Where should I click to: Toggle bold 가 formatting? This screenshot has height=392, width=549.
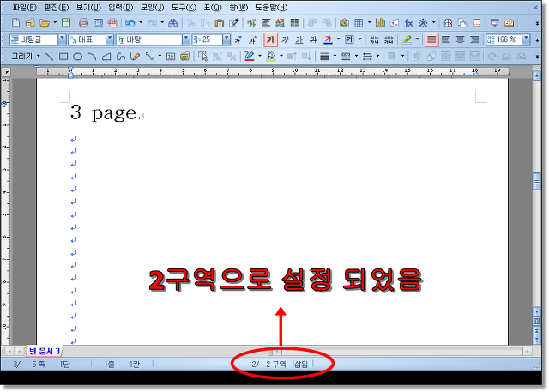pyautogui.click(x=271, y=40)
